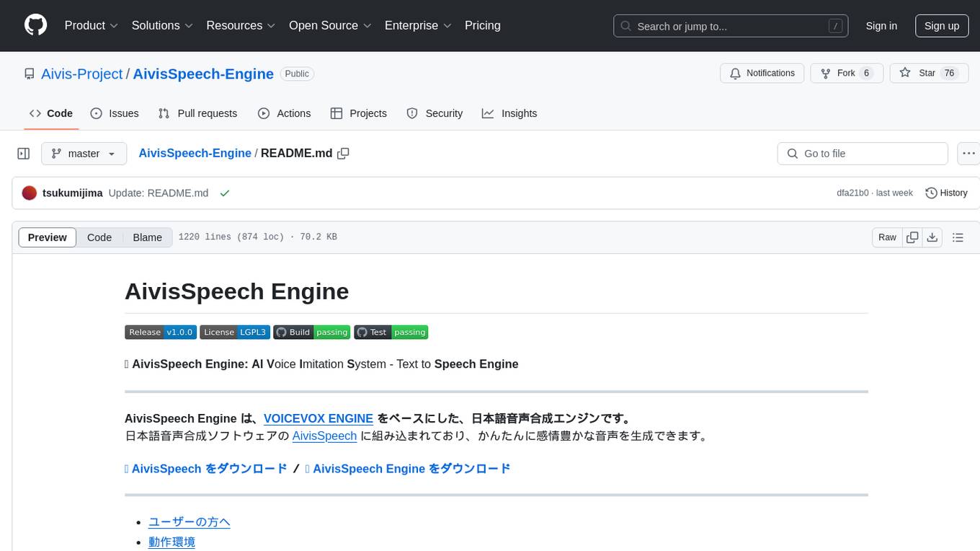
Task: Click the Test passing badge
Action: click(x=391, y=332)
